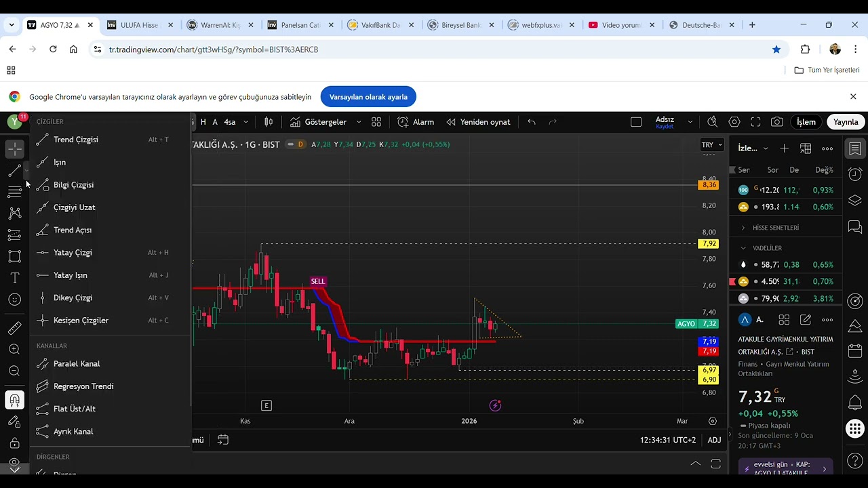Viewport: 868px width, 488px height.
Task: Open object tree layers panel
Action: pos(855,201)
